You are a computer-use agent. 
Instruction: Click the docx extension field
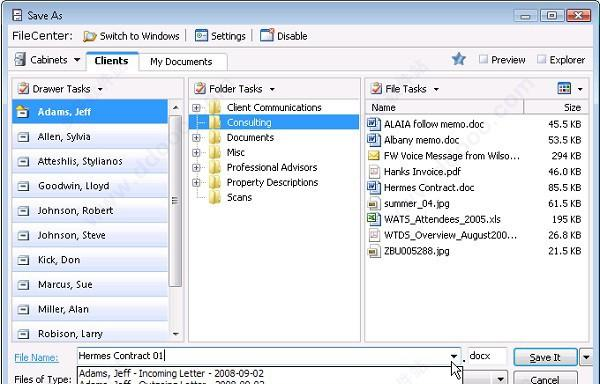click(487, 356)
